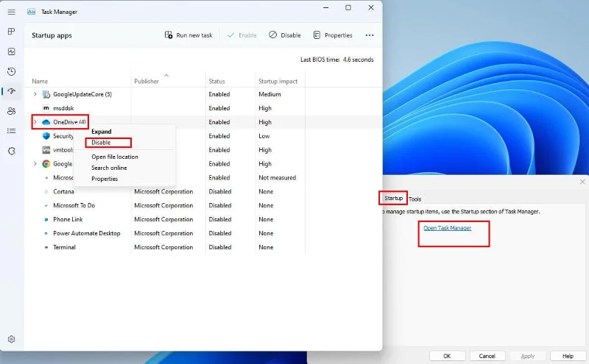Click Help in System Configuration dialog
The image size is (589, 364).
click(x=568, y=356)
